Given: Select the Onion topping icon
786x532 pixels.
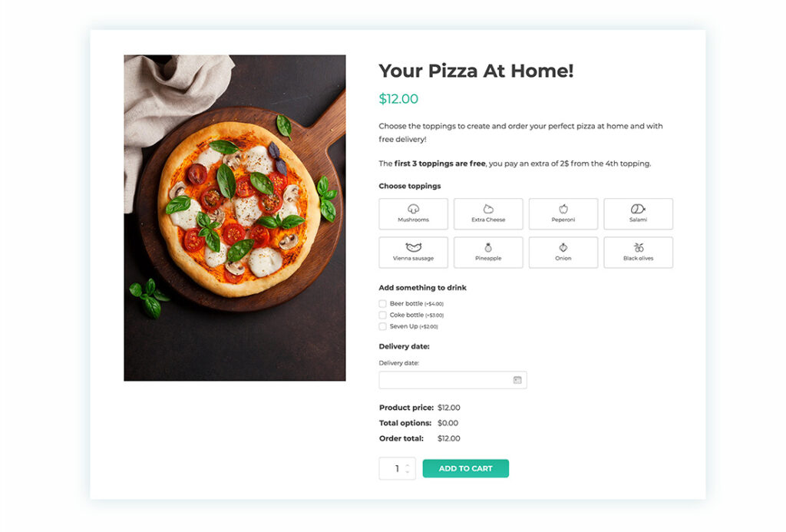Looking at the screenshot, I should tap(563, 252).
